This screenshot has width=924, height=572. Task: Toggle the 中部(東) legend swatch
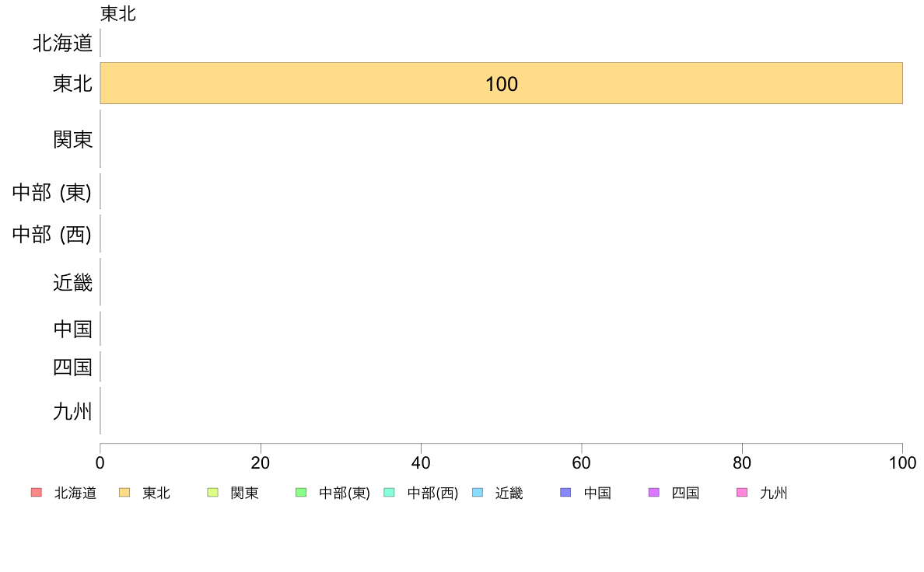click(x=301, y=493)
